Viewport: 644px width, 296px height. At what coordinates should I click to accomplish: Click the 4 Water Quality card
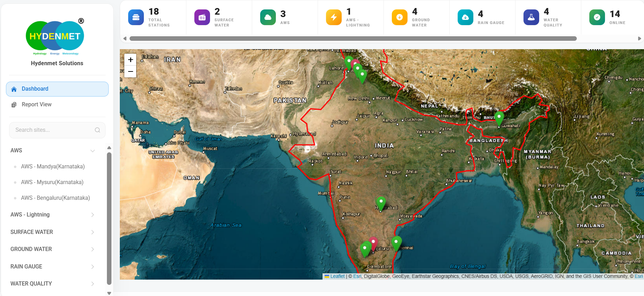tap(548, 17)
